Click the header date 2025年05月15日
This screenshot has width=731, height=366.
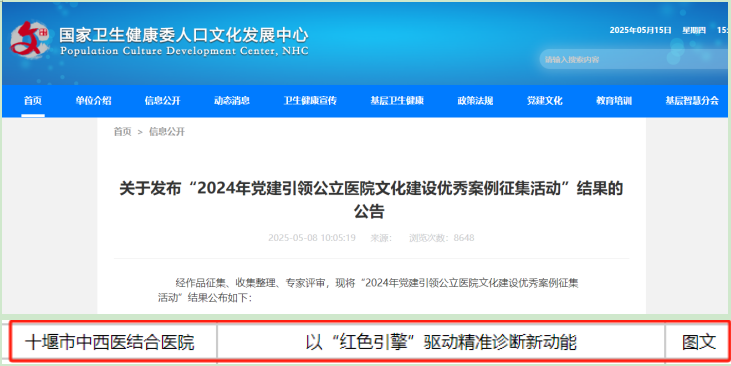tap(641, 30)
